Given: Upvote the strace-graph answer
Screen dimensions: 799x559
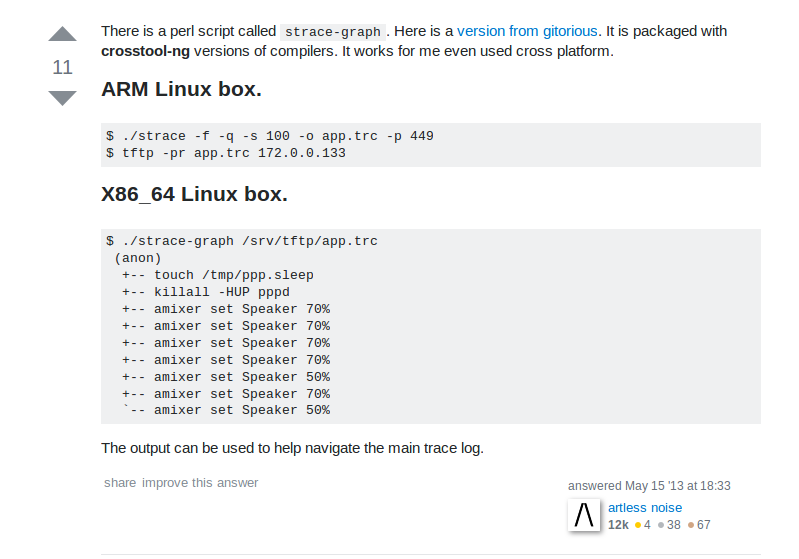Looking at the screenshot, I should coord(62,35).
